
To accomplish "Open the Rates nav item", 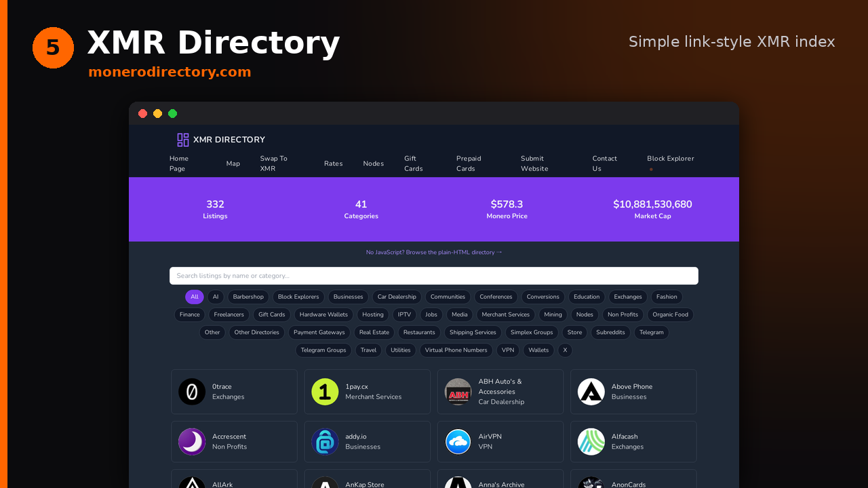I will click(334, 163).
